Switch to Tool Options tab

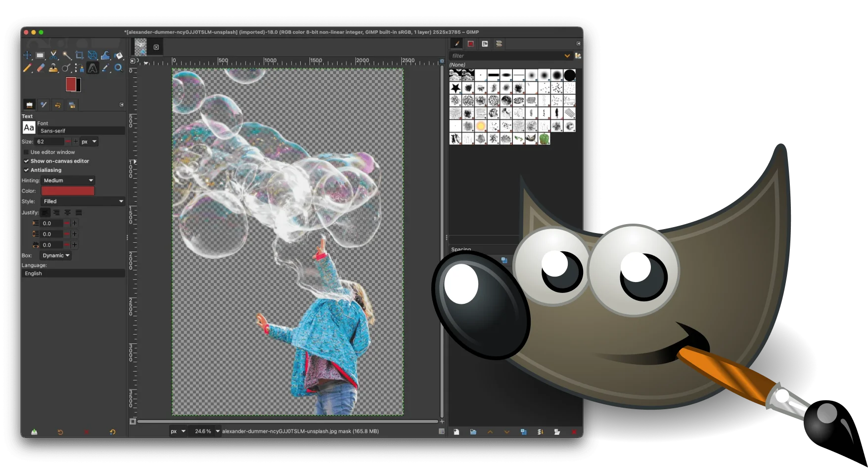point(29,105)
